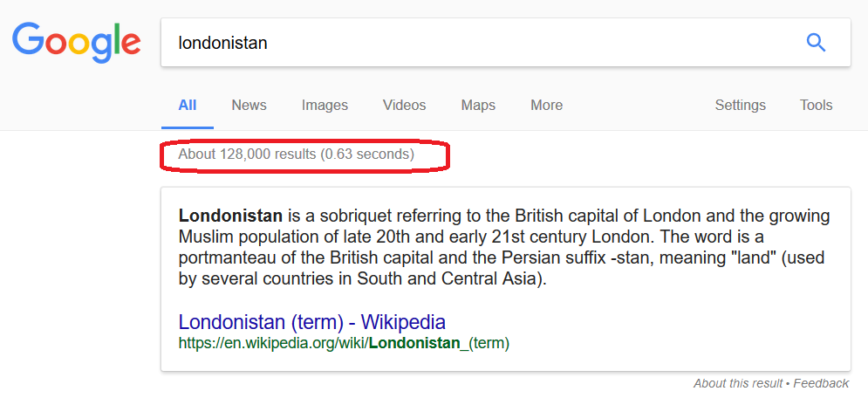
Task: Click the blue search magnifier icon
Action: pyautogui.click(x=816, y=43)
